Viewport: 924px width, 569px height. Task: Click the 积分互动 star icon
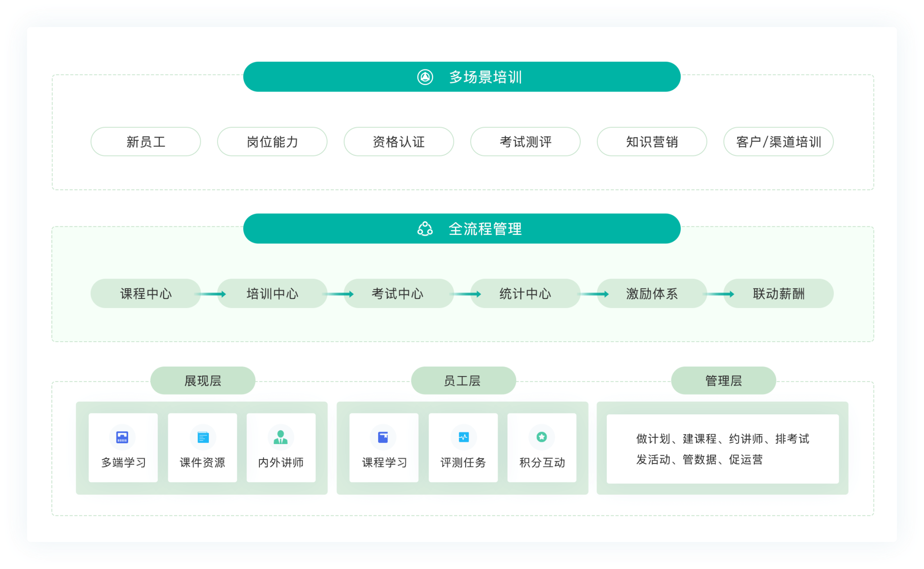click(x=542, y=437)
